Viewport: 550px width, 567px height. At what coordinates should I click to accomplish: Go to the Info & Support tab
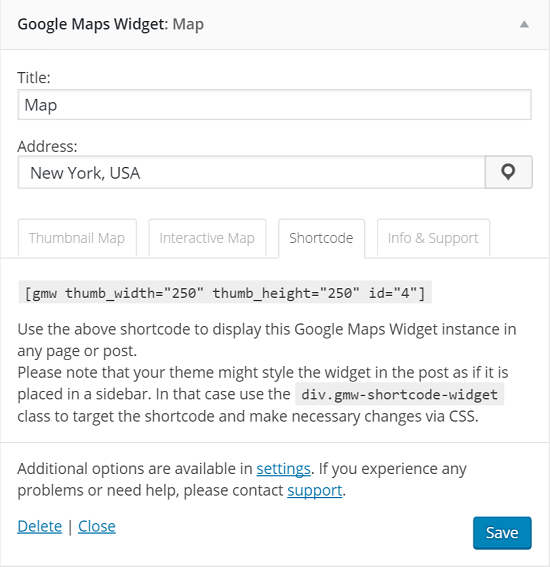pos(433,238)
